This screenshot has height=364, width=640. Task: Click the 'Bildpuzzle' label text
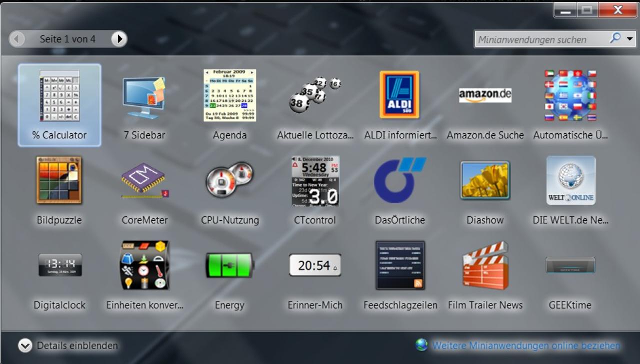[x=59, y=220]
